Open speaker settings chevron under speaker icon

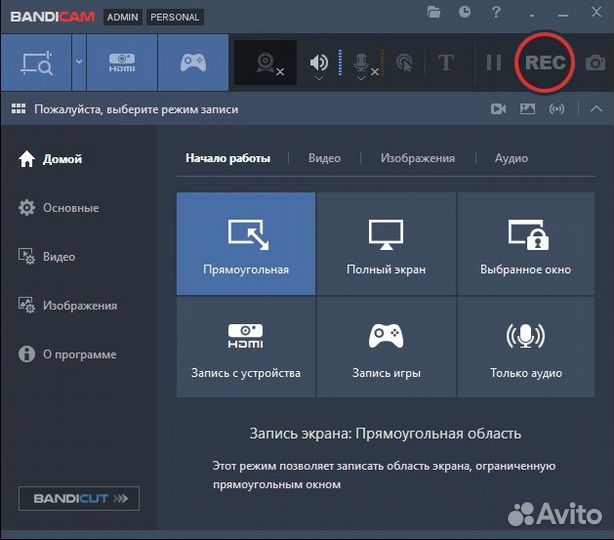(319, 78)
